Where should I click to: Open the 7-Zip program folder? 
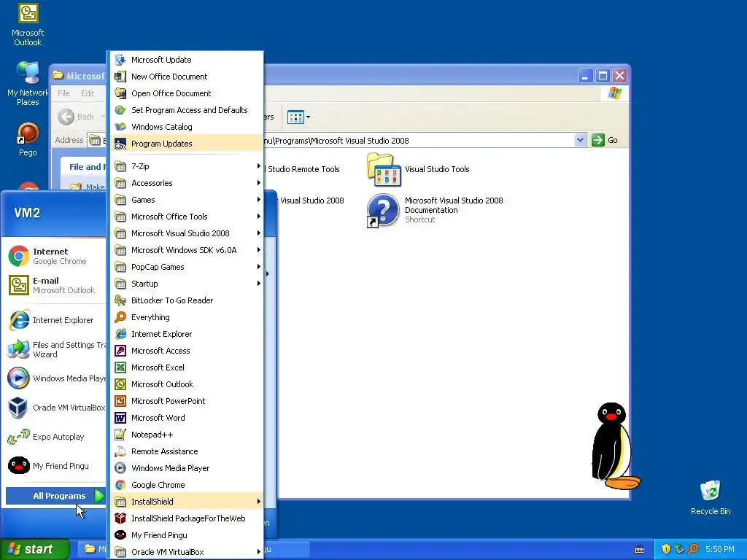point(187,166)
